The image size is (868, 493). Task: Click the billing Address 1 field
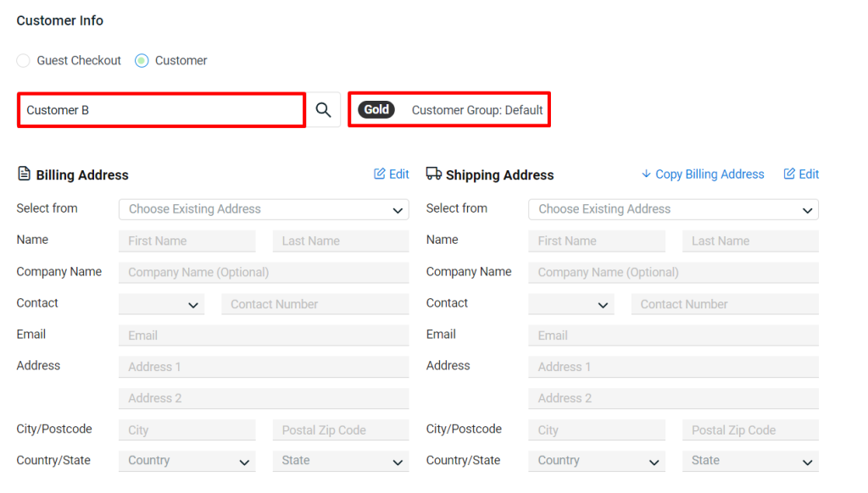(x=264, y=367)
